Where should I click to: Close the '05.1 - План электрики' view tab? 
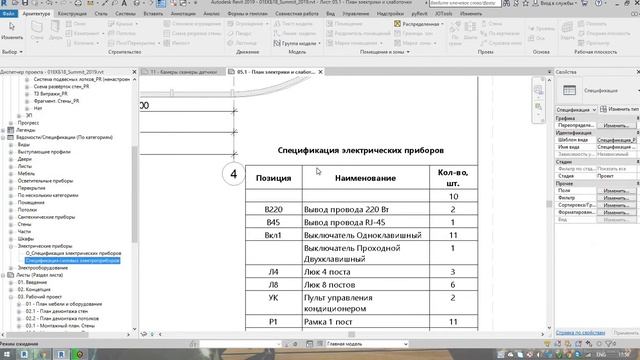pos(320,72)
